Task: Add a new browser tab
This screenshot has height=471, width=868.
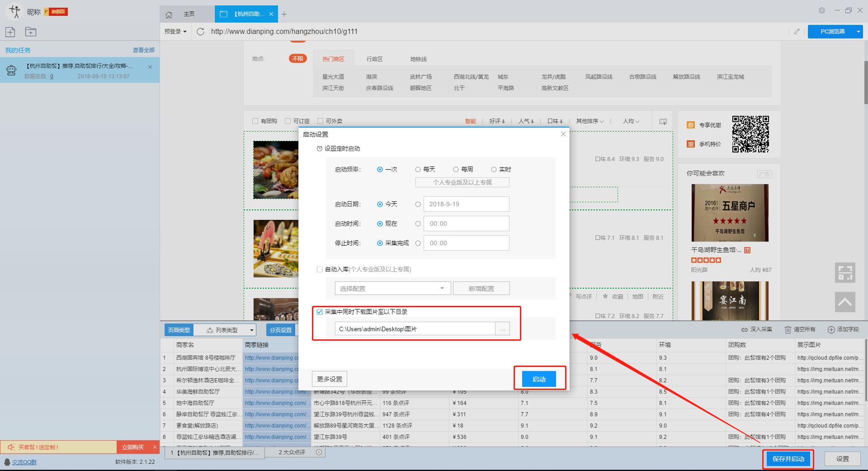Action: [x=284, y=14]
